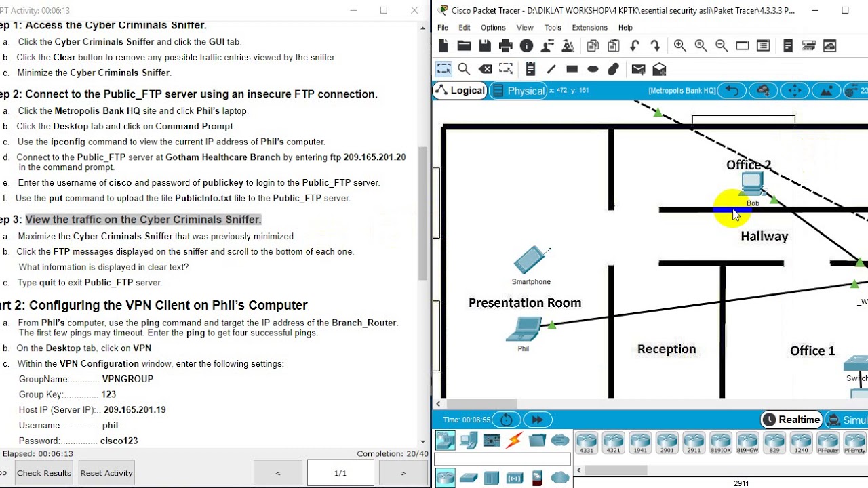The height and width of the screenshot is (488, 868).
Task: Choose the Draw Ellipse tool
Action: (593, 69)
